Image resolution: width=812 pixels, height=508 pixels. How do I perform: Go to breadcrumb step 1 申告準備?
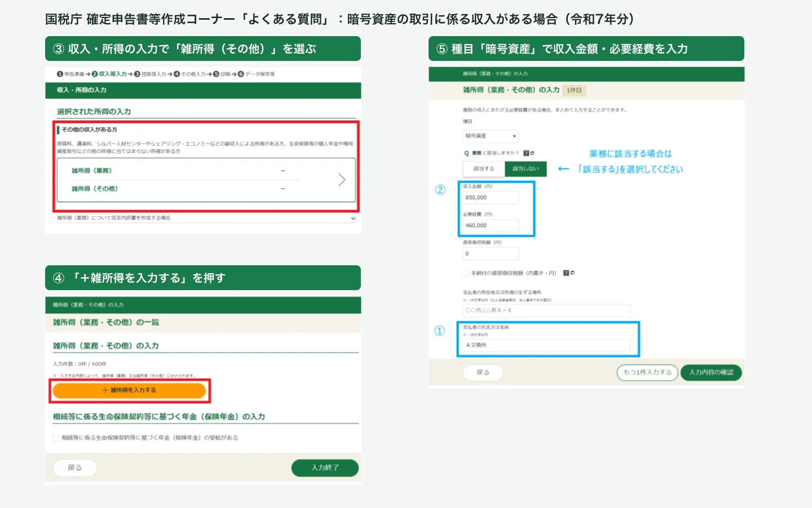coord(70,74)
